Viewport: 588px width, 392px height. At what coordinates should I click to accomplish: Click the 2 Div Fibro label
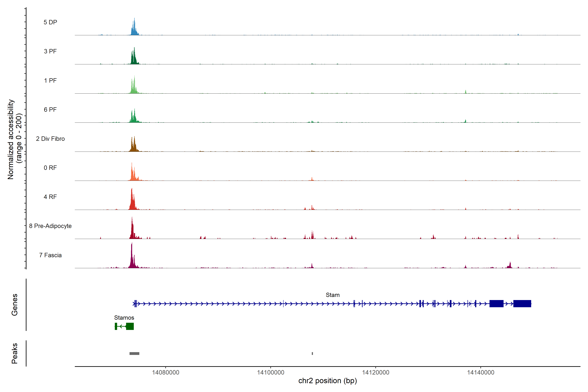click(50, 139)
